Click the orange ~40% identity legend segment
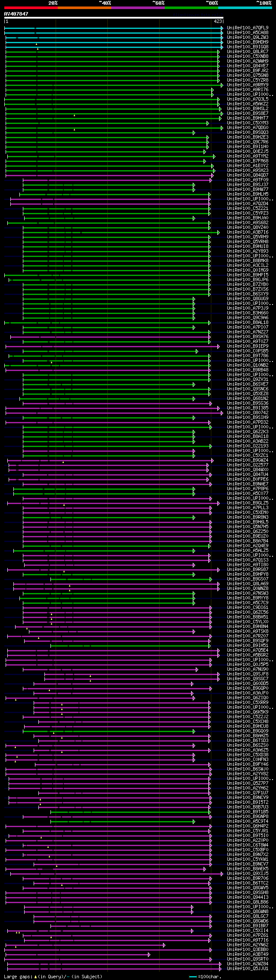276x980 pixels. point(84,8)
